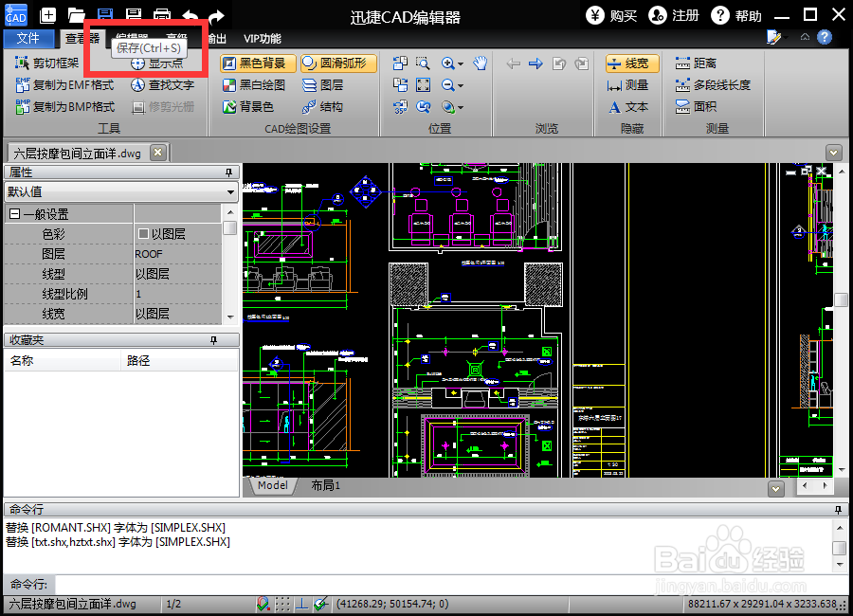Pin the 属性 properties panel
The height and width of the screenshot is (616, 853).
coord(229,172)
